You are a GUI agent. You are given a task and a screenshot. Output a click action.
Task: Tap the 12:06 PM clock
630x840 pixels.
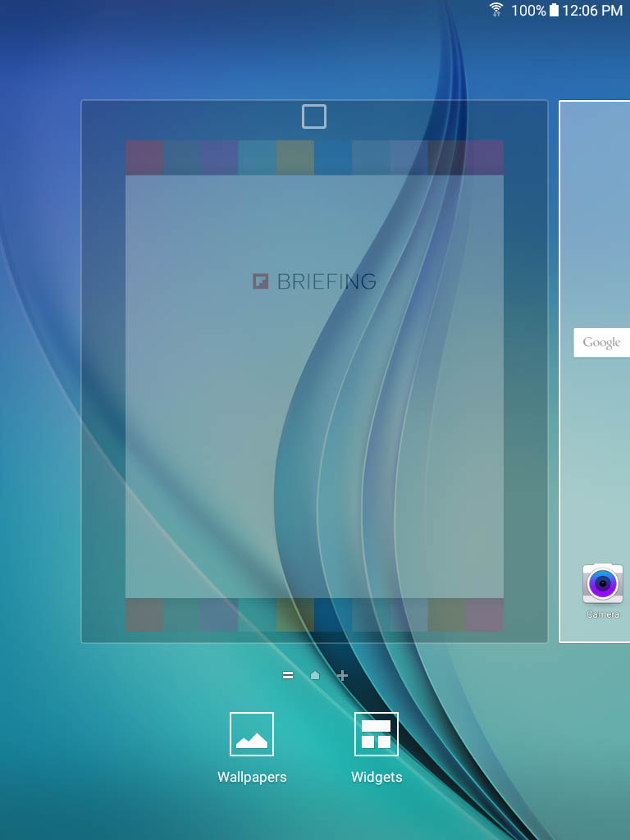tap(592, 10)
